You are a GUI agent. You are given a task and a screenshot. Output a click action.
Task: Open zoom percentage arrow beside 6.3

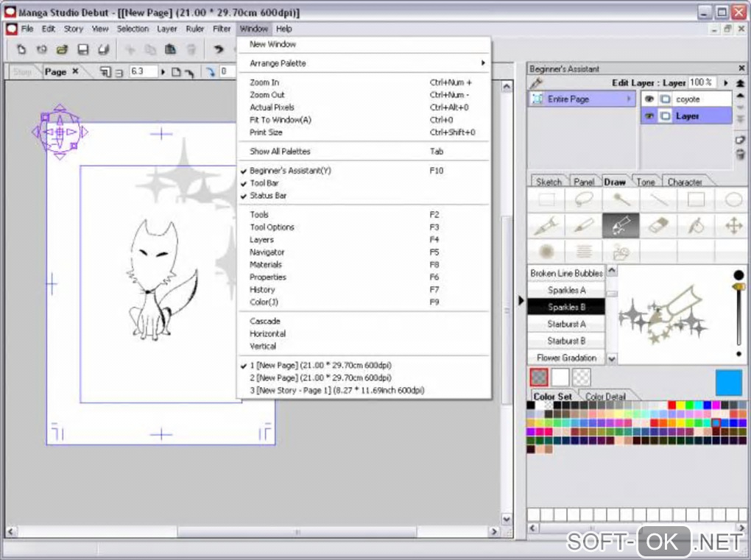pos(163,72)
